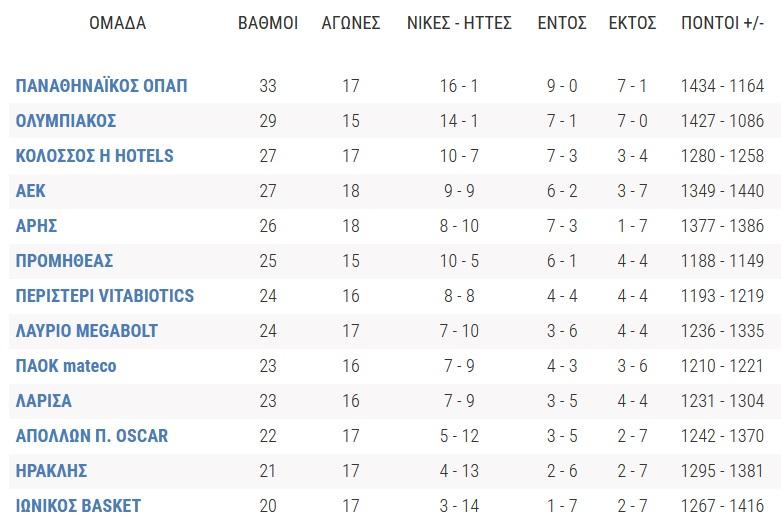
Task: Select the ΠΟΝΤΟΙ +/- column header
Action: 722,23
